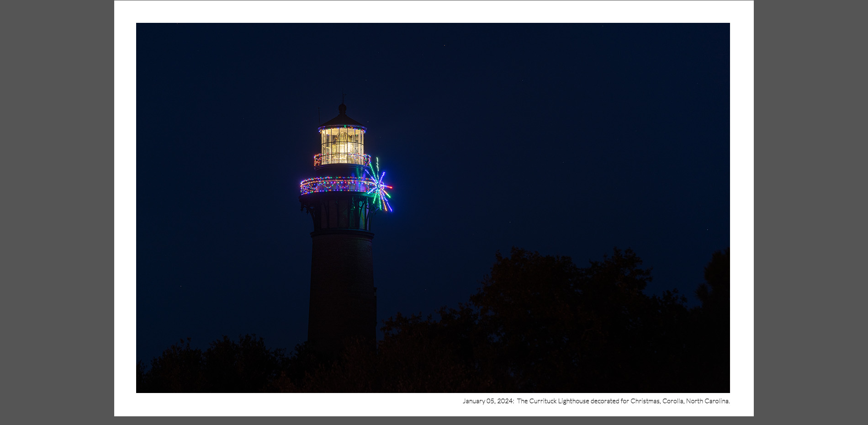Viewport: 868px width, 425px height.
Task: Select the upper railing lights around the lantern
Action: pyautogui.click(x=342, y=160)
